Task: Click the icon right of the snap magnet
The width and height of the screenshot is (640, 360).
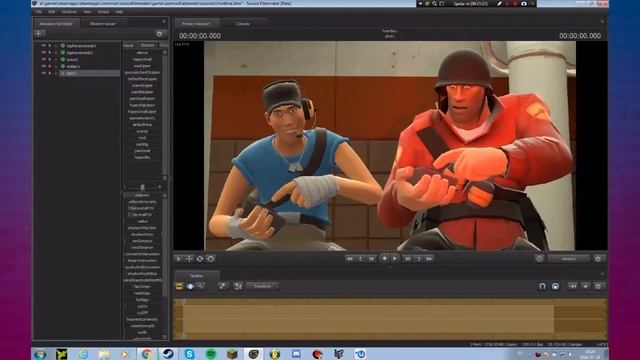Action: pos(555,287)
